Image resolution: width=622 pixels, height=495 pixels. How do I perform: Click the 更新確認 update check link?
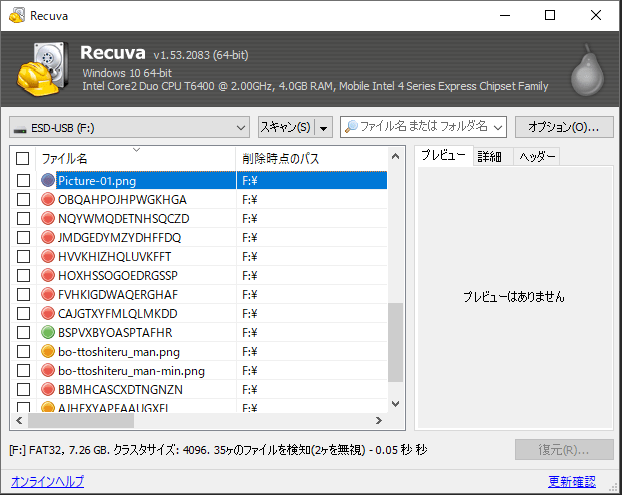pos(572,482)
